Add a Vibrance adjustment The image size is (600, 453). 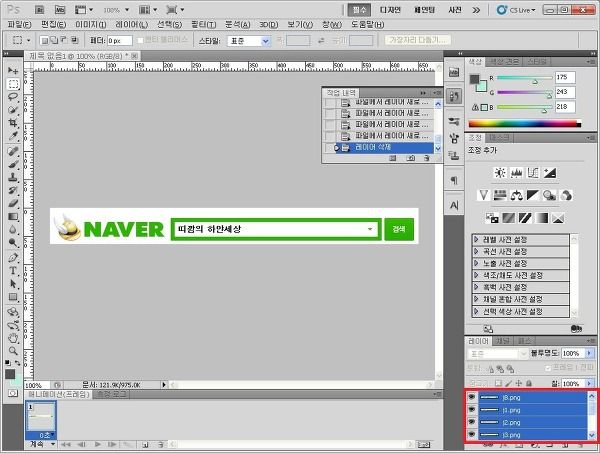[x=483, y=196]
